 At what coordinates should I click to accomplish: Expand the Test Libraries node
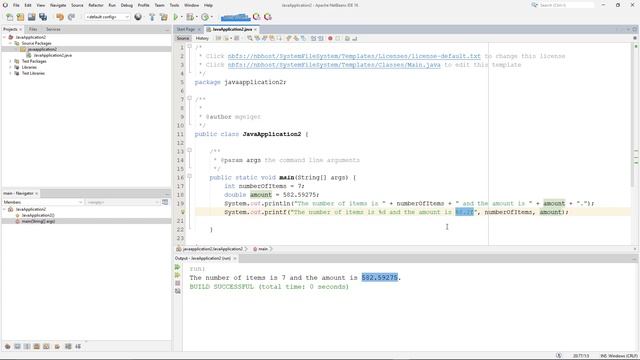point(11,73)
